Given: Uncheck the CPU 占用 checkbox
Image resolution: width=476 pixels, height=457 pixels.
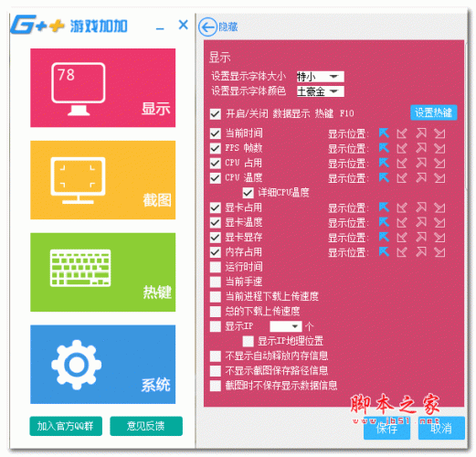Looking at the screenshot, I should (x=216, y=163).
